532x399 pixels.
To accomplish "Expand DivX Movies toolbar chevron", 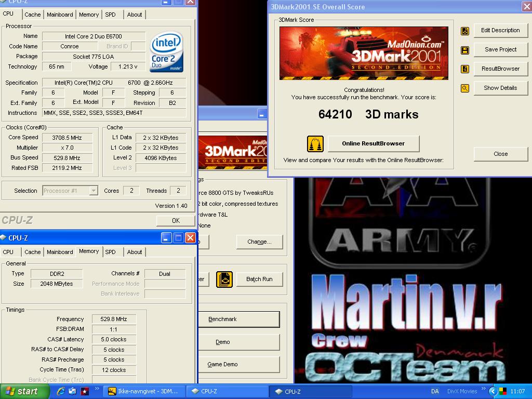I will 483,389.
